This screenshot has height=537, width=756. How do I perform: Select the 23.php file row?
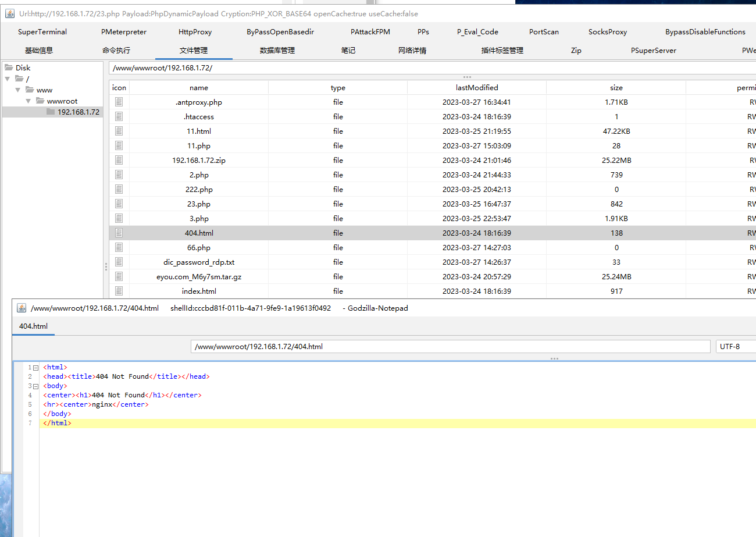(x=433, y=204)
